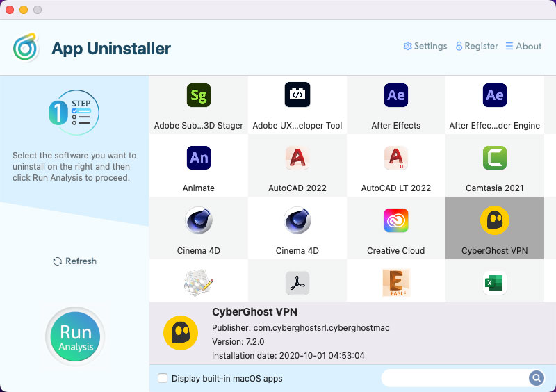Viewport: 556px width, 392px height.
Task: Select the Microsoft Excel app icon
Action: (x=495, y=283)
